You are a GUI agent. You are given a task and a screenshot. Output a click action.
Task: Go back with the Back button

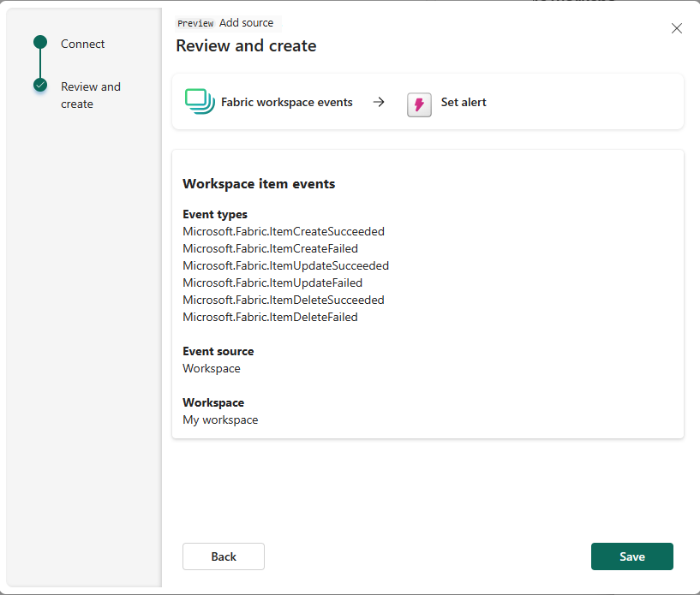[x=224, y=556]
